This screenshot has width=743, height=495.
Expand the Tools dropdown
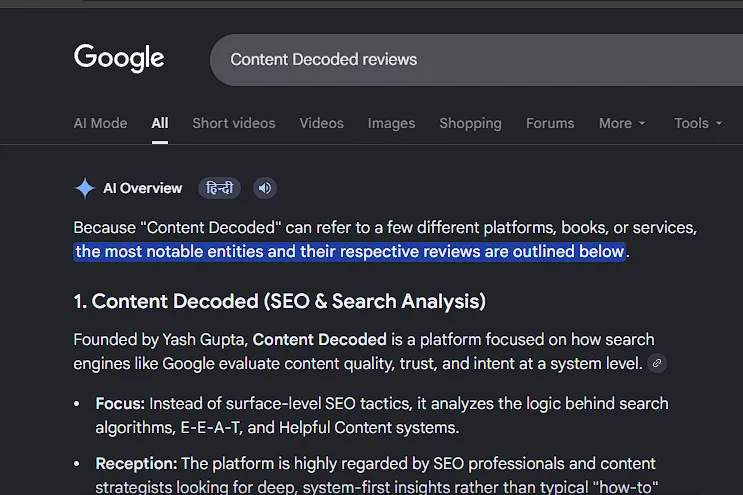tap(698, 123)
